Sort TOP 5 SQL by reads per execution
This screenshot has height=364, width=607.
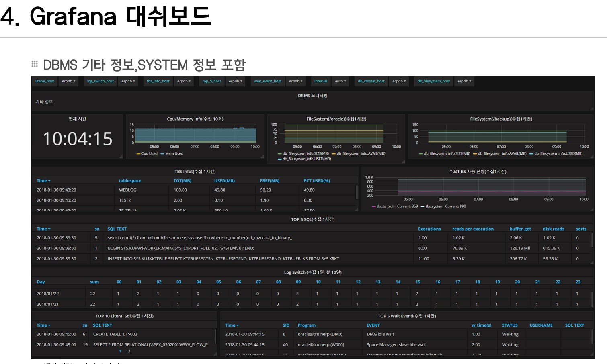point(473,229)
